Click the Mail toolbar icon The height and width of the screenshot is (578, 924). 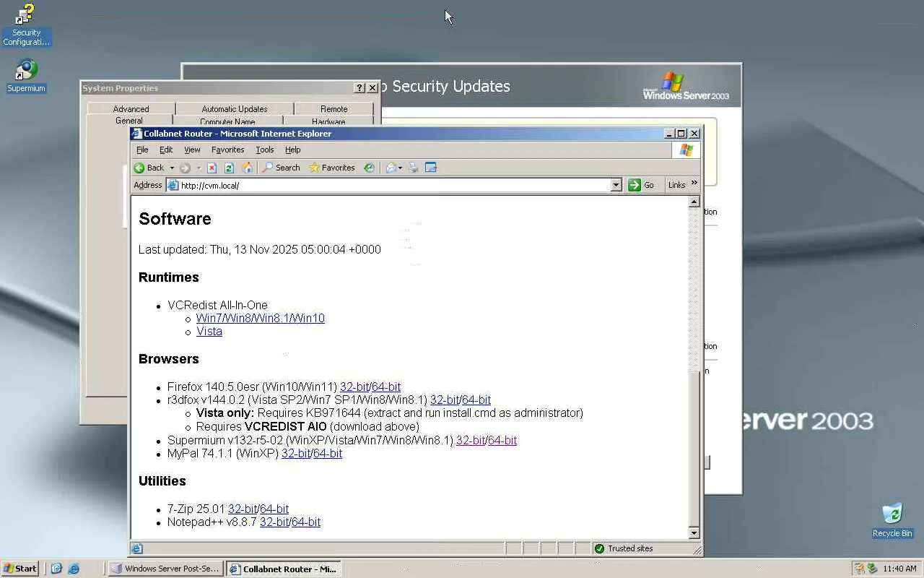click(x=391, y=168)
